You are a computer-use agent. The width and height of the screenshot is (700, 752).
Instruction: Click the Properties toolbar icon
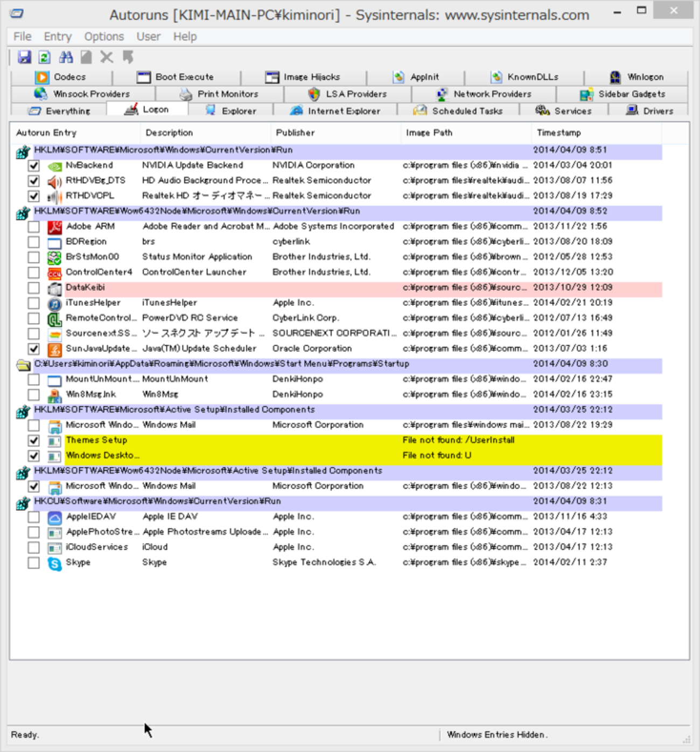pos(86,57)
